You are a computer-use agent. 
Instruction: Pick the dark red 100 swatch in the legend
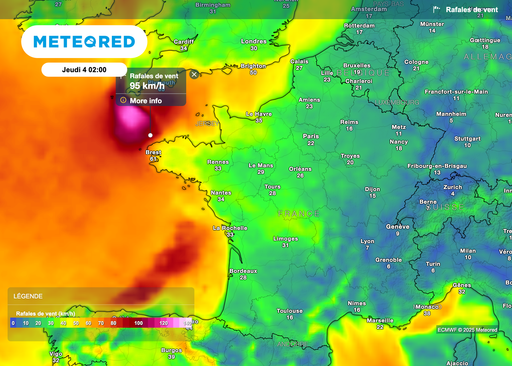pos(139,323)
